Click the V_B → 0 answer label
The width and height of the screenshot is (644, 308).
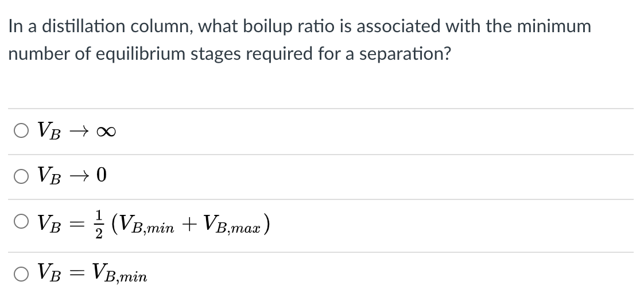(x=72, y=176)
